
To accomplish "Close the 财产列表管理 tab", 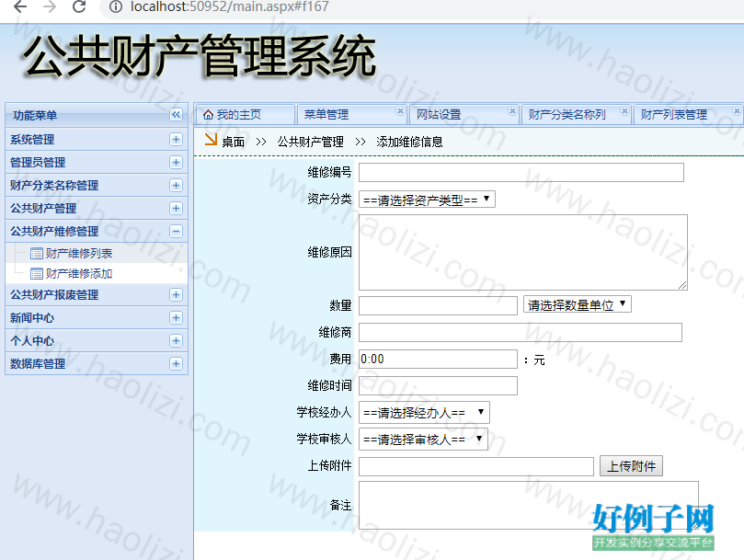I will pos(737,110).
